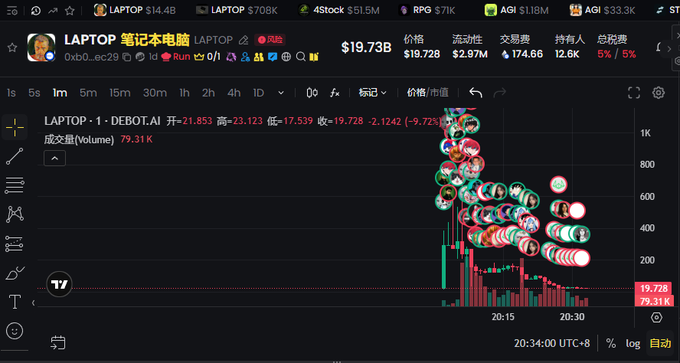Screen dimensions: 680x363
Task: Open the emoji sticker tool
Action: coord(15,331)
